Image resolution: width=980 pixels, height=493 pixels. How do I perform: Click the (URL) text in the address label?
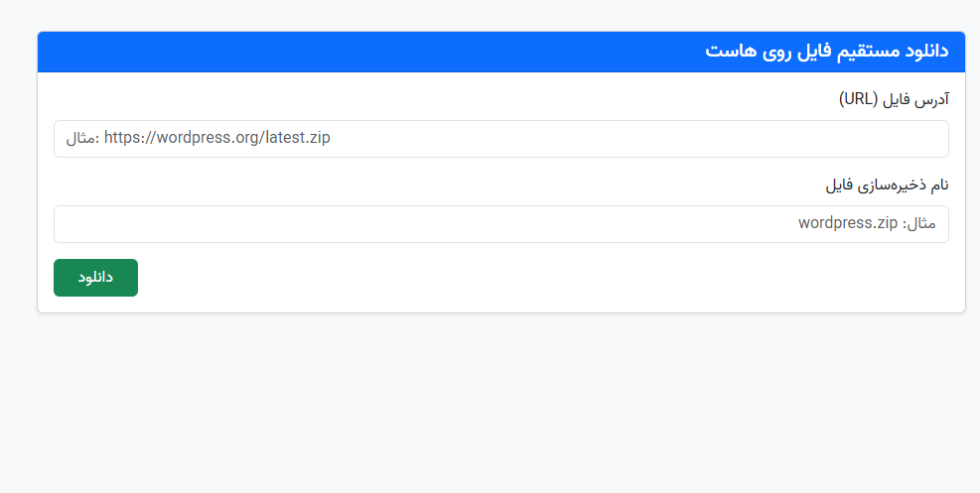(x=860, y=98)
